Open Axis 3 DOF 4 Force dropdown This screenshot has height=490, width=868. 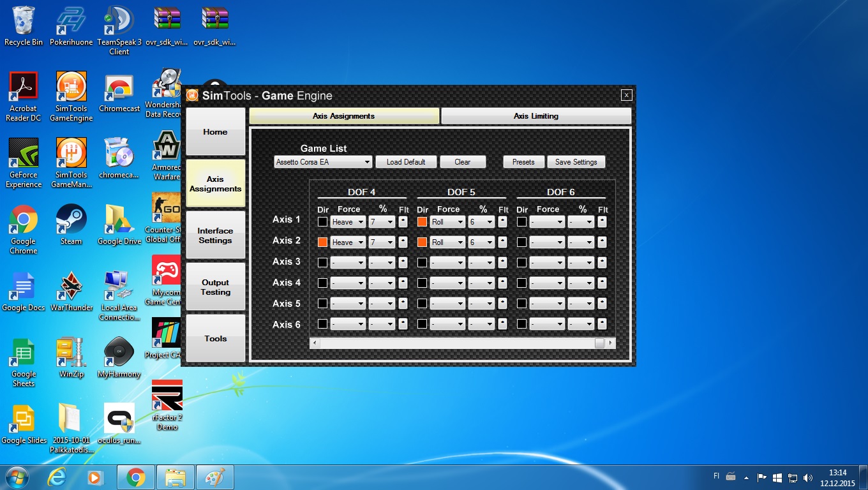pos(348,263)
